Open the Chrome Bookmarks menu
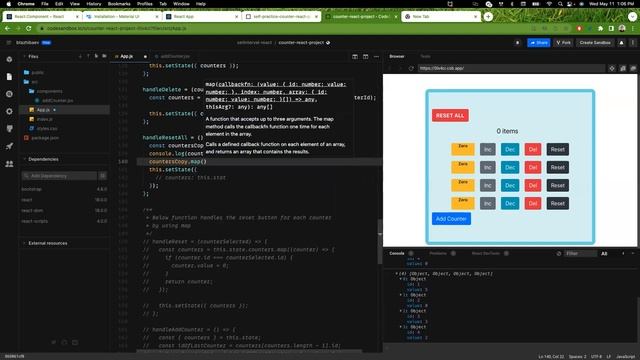The height and width of the screenshot is (360, 640). (119, 4)
